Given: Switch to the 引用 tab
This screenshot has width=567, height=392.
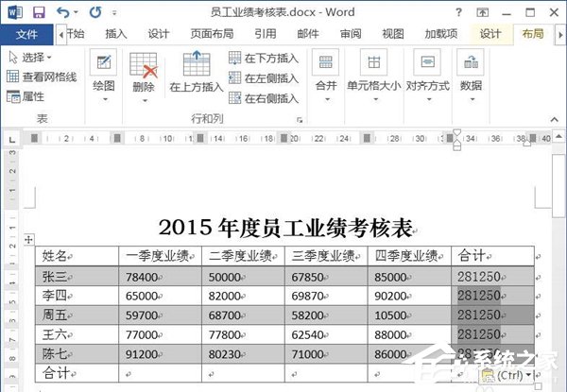Looking at the screenshot, I should [x=266, y=34].
